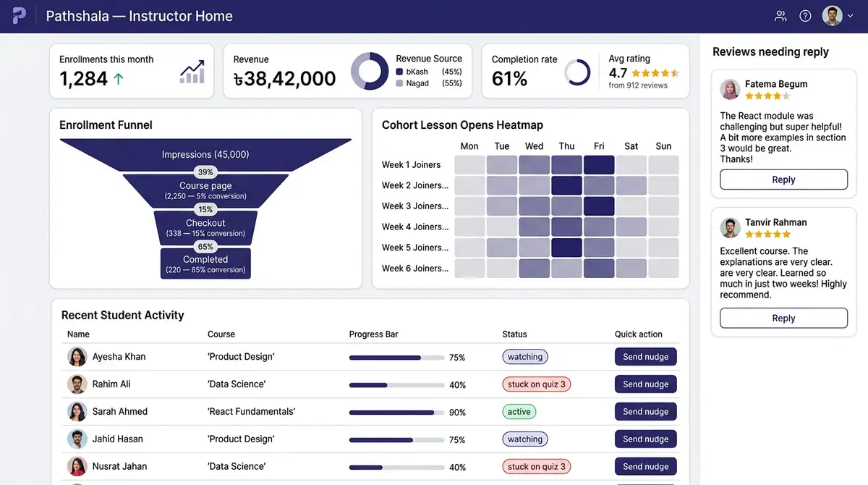This screenshot has width=868, height=485.
Task: Click Nusrat Jahan's 'stuck on quiz 3' badge
Action: [x=537, y=467]
